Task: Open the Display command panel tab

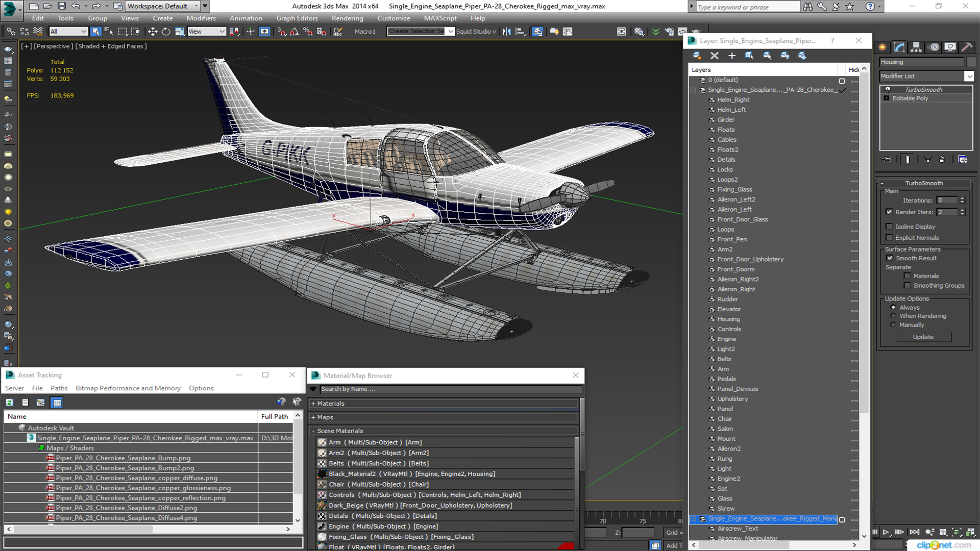Action: pyautogui.click(x=950, y=47)
